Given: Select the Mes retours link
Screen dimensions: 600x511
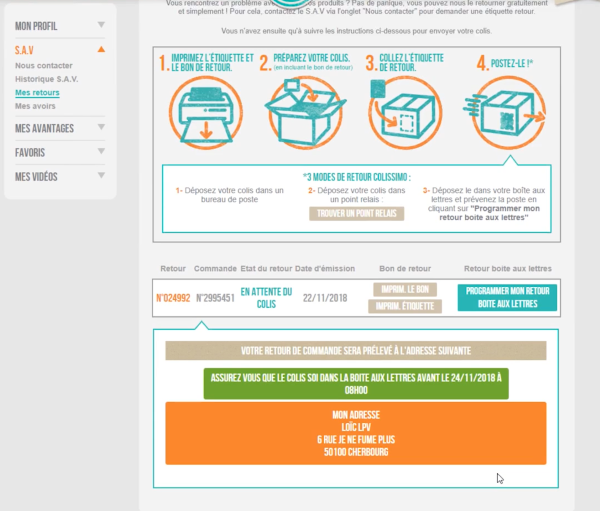Looking at the screenshot, I should 37,93.
